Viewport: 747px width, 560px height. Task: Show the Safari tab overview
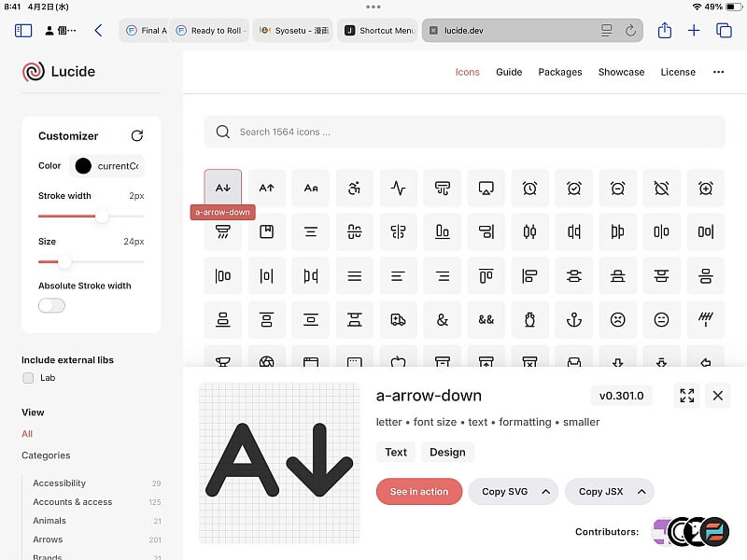point(725,31)
